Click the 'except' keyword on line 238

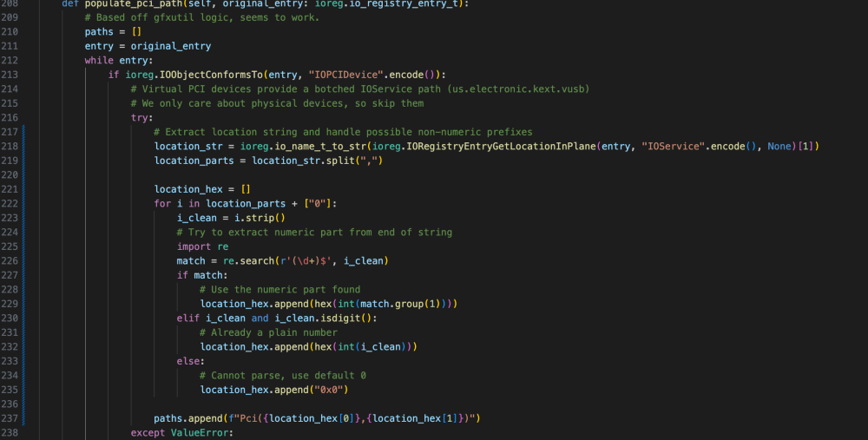(x=148, y=433)
